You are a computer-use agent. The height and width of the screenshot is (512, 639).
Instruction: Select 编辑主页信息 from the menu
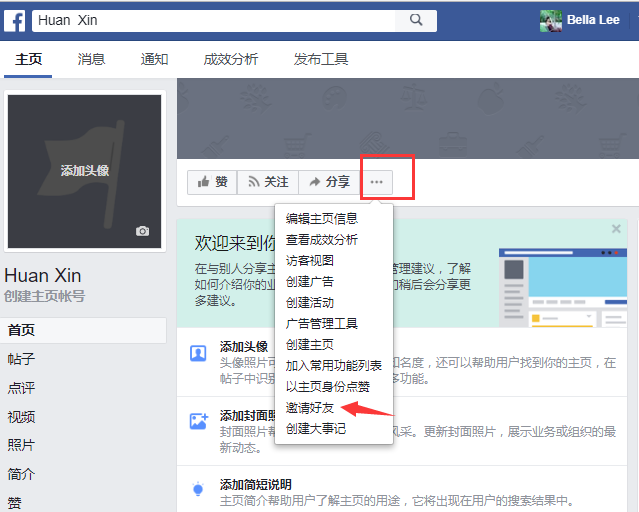322,219
